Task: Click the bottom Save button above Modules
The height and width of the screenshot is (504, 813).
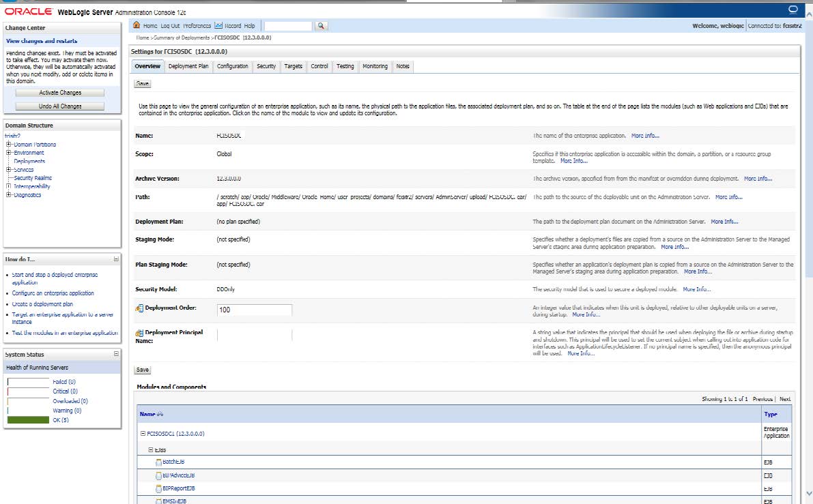Action: 143,370
